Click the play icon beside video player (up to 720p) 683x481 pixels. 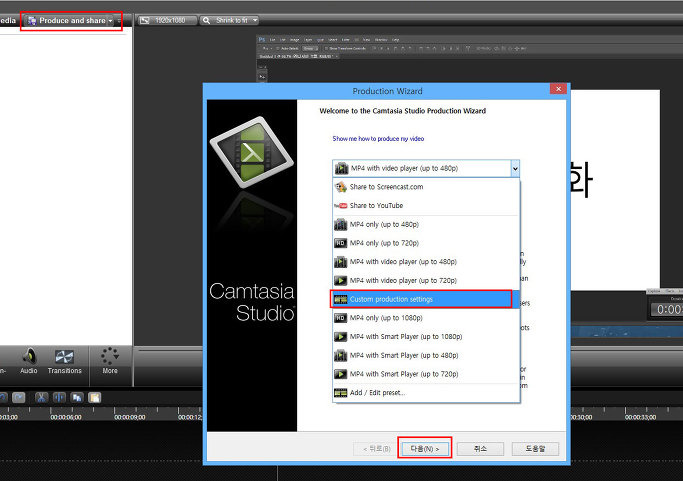(340, 281)
